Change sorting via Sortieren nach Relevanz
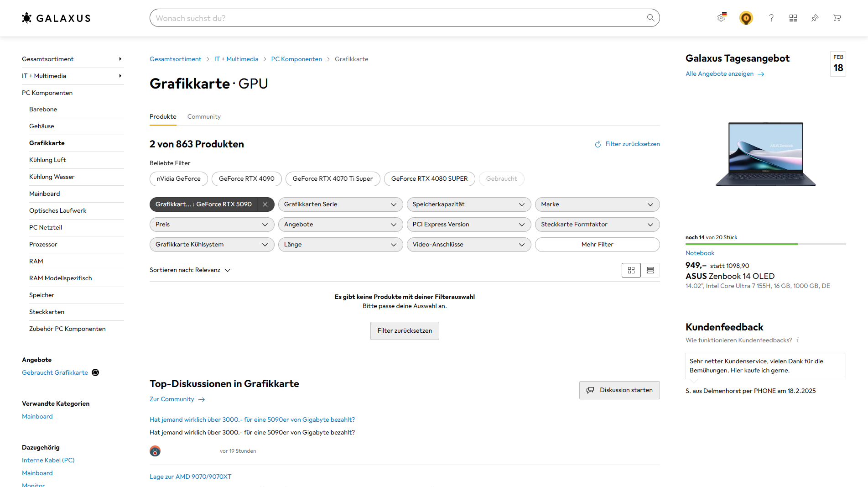The height and width of the screenshot is (487, 868). pos(190,270)
